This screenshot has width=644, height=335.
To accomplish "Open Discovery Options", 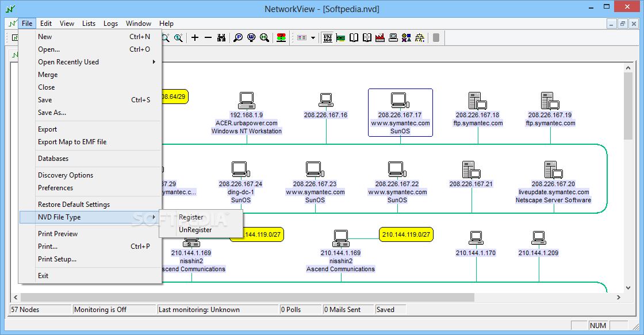I will point(90,175).
